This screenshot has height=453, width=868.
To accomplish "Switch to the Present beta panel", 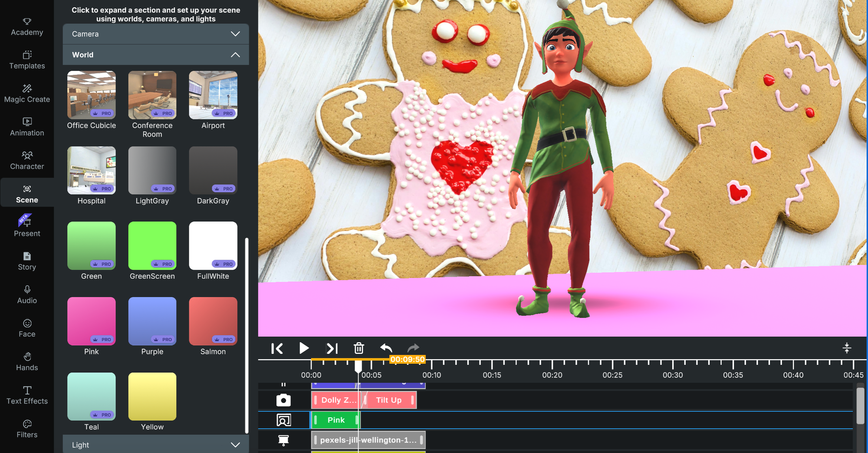I will (26, 227).
